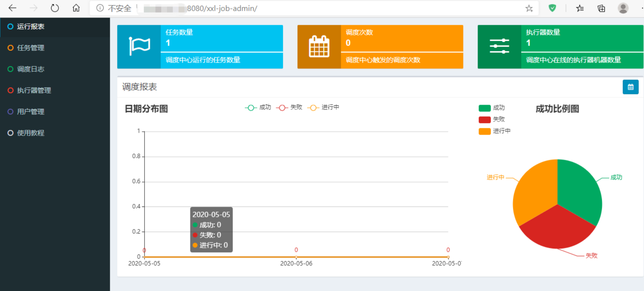644x291 pixels.
Task: Bookmark the page with the star icon
Action: click(x=529, y=8)
